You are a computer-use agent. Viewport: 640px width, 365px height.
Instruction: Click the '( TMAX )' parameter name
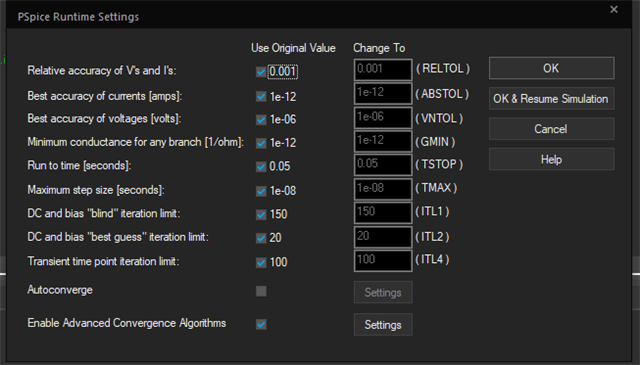(436, 188)
